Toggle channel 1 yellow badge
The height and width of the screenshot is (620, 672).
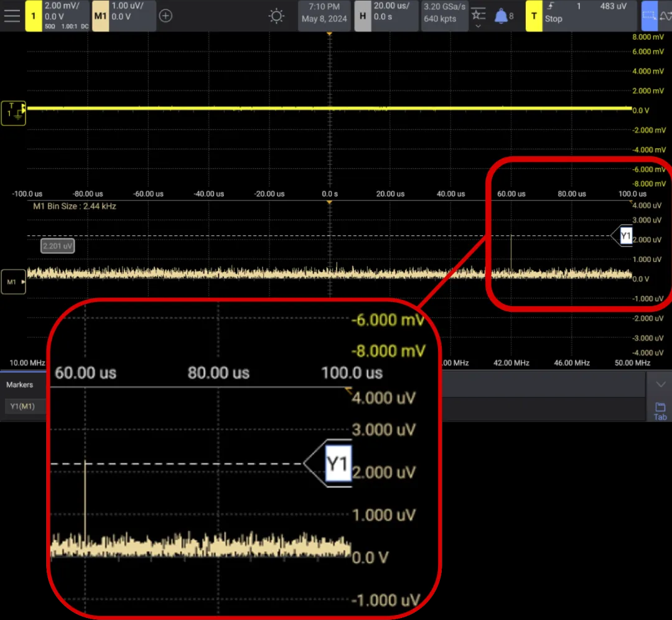tap(34, 16)
